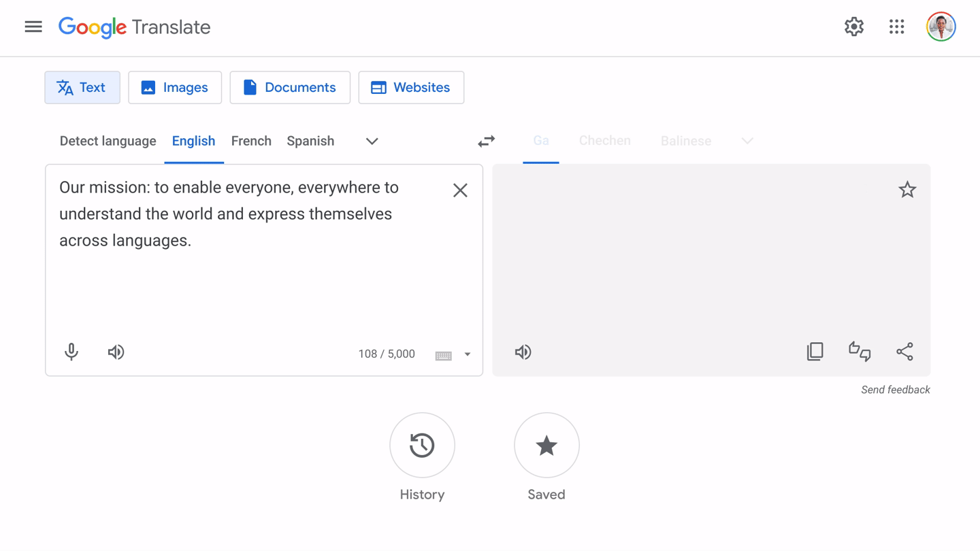Viewport: 980px width, 551px height.
Task: Swap source and target languages
Action: point(487,141)
